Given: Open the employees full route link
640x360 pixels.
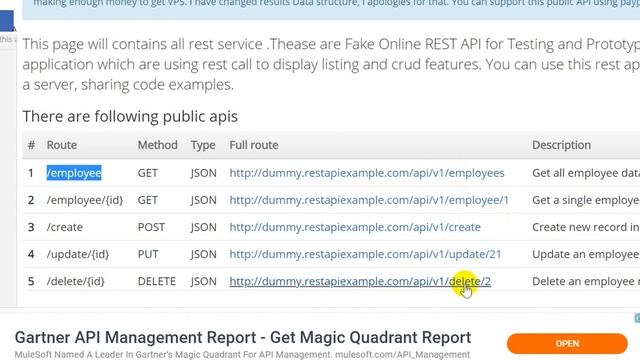Looking at the screenshot, I should pyautogui.click(x=367, y=173).
